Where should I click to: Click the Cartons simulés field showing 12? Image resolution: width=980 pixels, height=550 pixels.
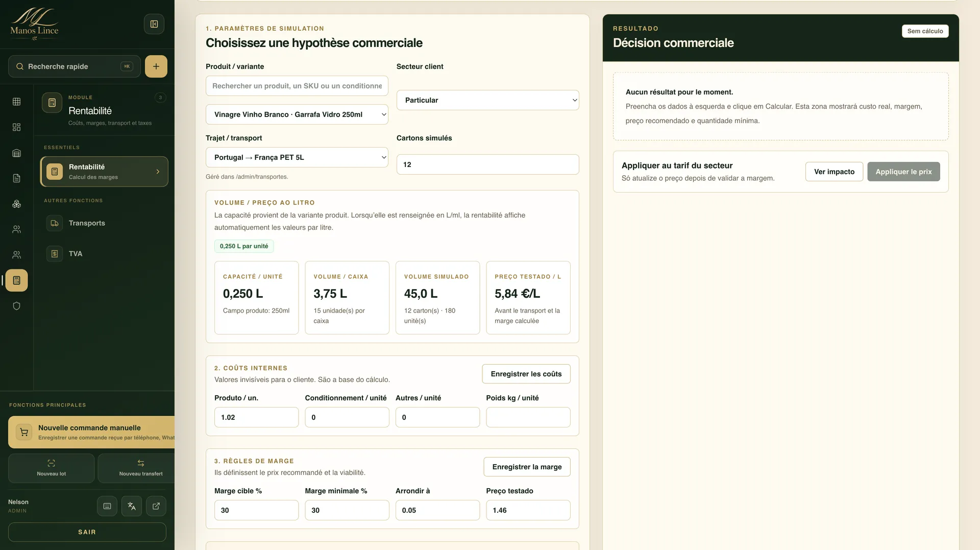point(488,164)
